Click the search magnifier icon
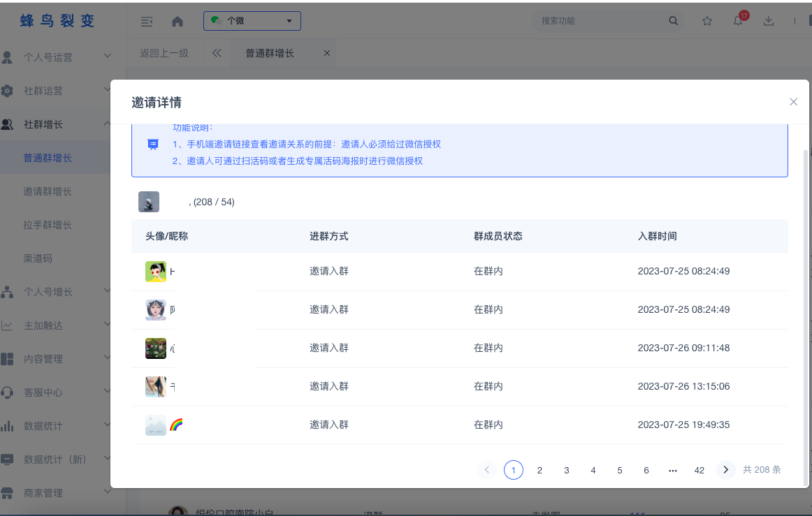812x516 pixels. [674, 21]
